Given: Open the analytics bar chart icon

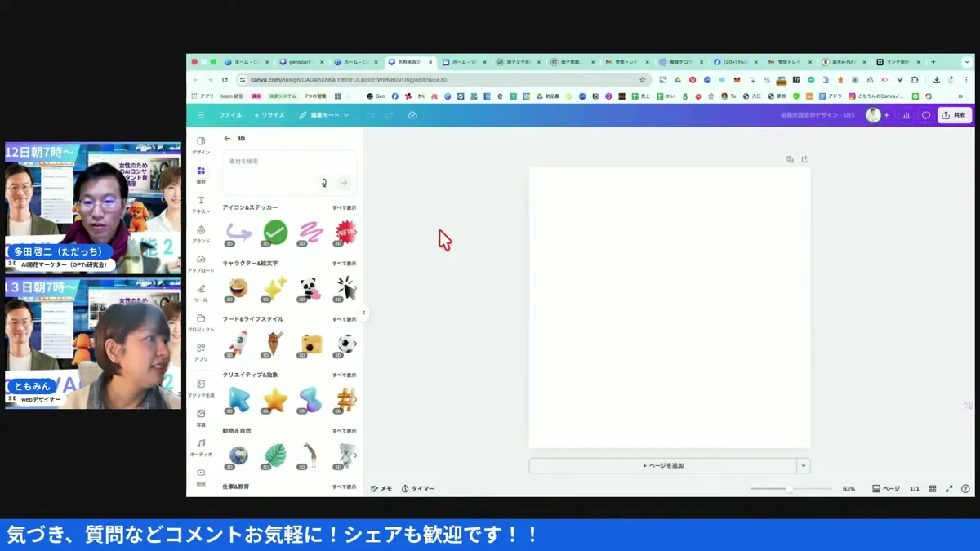Looking at the screenshot, I should pos(906,115).
